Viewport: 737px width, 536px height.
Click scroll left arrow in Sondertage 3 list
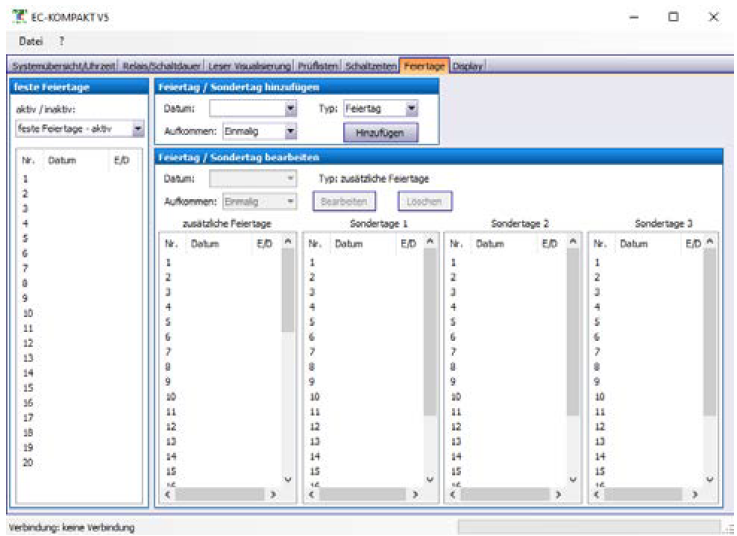tap(596, 494)
